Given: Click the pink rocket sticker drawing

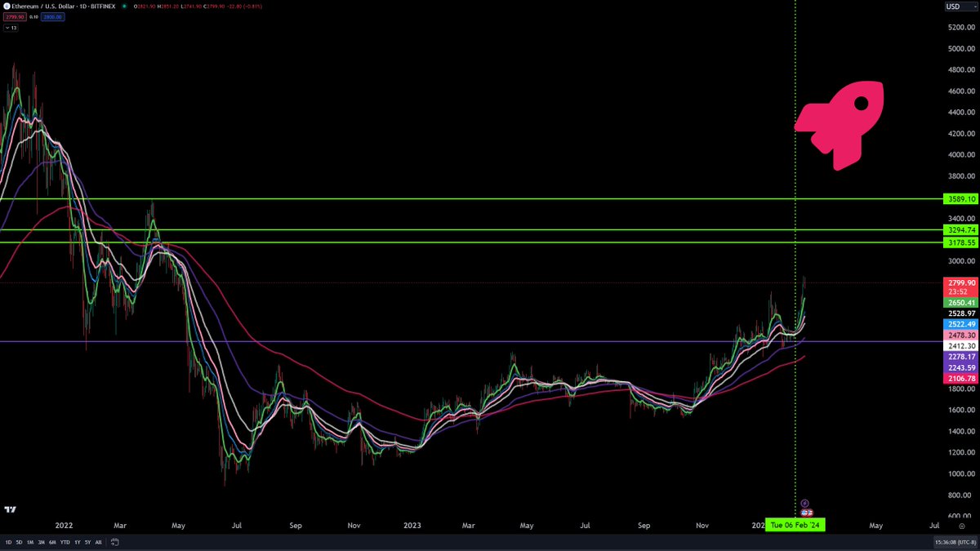Looking at the screenshot, I should click(x=840, y=124).
